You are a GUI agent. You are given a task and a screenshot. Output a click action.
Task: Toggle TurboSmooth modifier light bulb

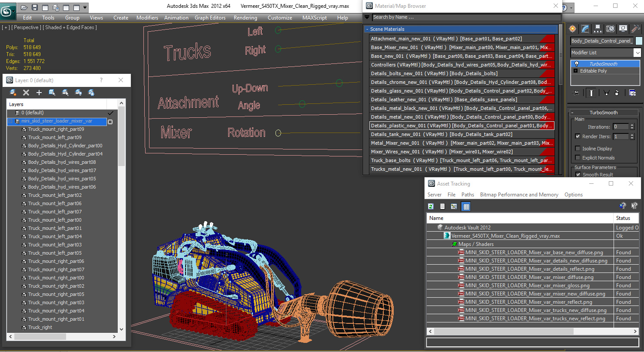click(577, 64)
